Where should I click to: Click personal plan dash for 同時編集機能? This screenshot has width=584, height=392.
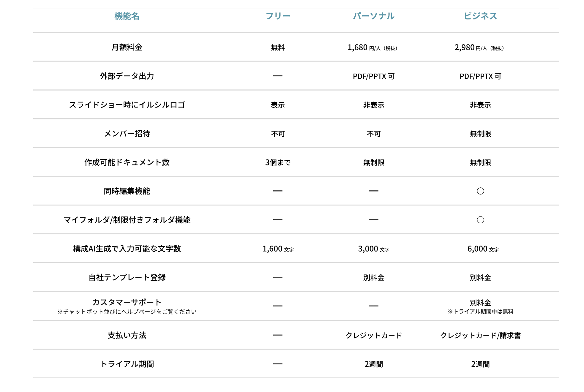pyautogui.click(x=373, y=191)
